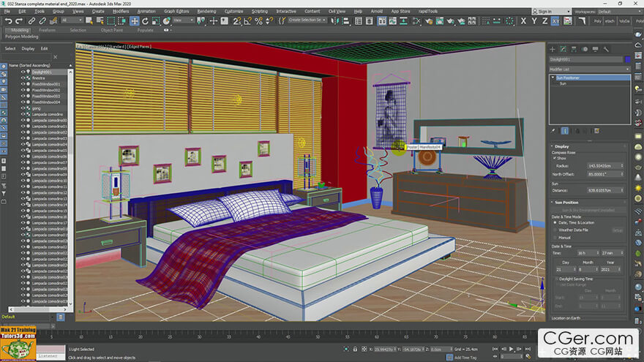This screenshot has width=644, height=362.
Task: Open the Modifiers menu
Action: click(x=121, y=12)
